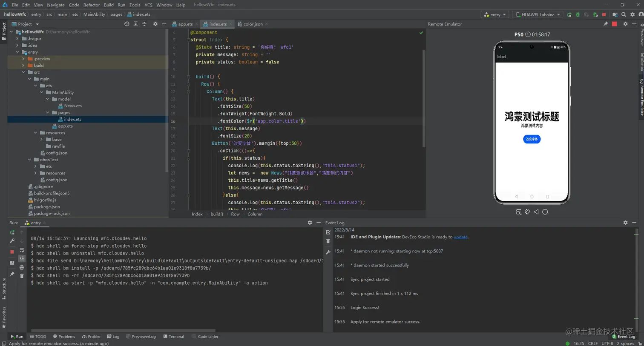Image resolution: width=644 pixels, height=346 pixels.
Task: Toggle scroll to end in Run console
Action: pyautogui.click(x=22, y=258)
